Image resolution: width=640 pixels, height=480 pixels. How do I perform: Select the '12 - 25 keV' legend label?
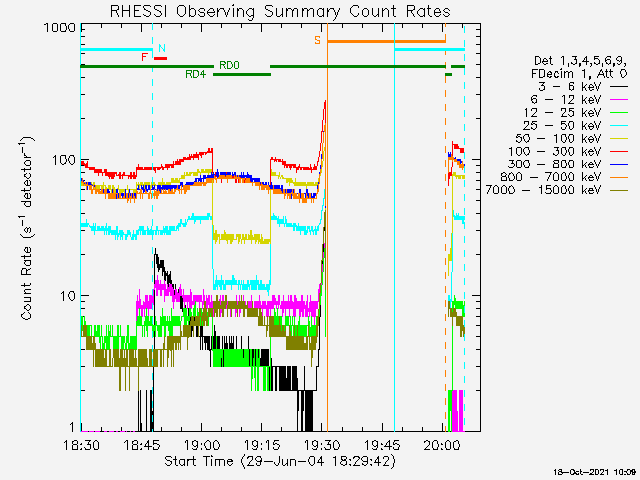(562, 112)
